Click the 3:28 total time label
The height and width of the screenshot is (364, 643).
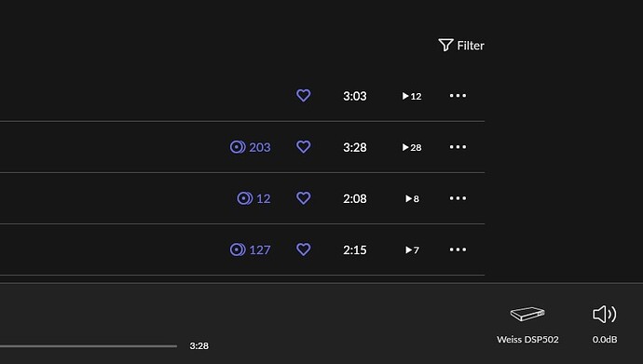pos(198,346)
